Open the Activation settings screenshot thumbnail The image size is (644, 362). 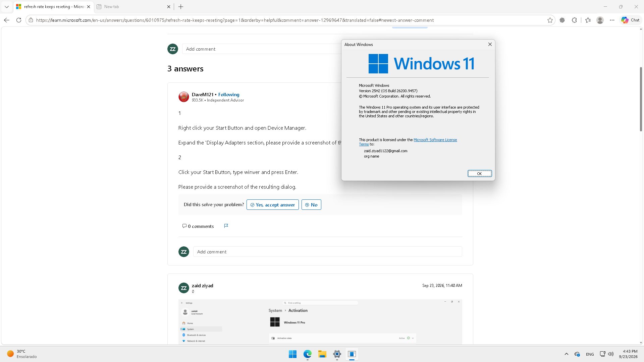320,322
